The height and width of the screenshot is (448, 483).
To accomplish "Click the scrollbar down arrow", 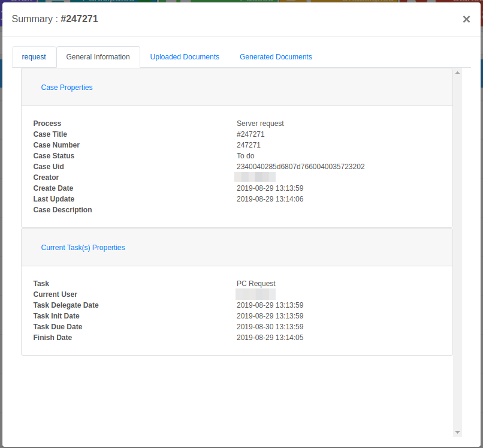I will pyautogui.click(x=457, y=432).
